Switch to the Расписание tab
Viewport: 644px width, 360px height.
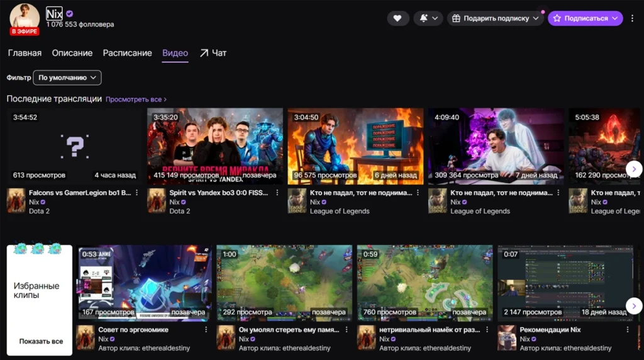pyautogui.click(x=127, y=53)
